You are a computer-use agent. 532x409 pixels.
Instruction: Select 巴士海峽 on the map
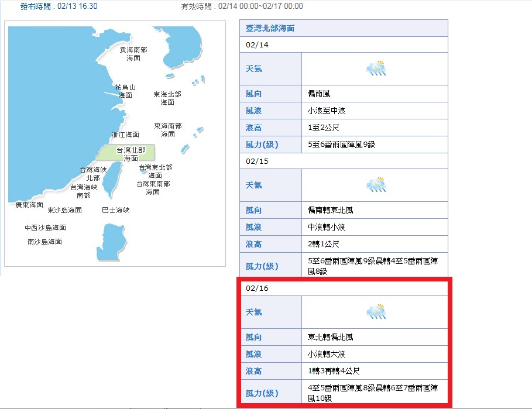116,210
